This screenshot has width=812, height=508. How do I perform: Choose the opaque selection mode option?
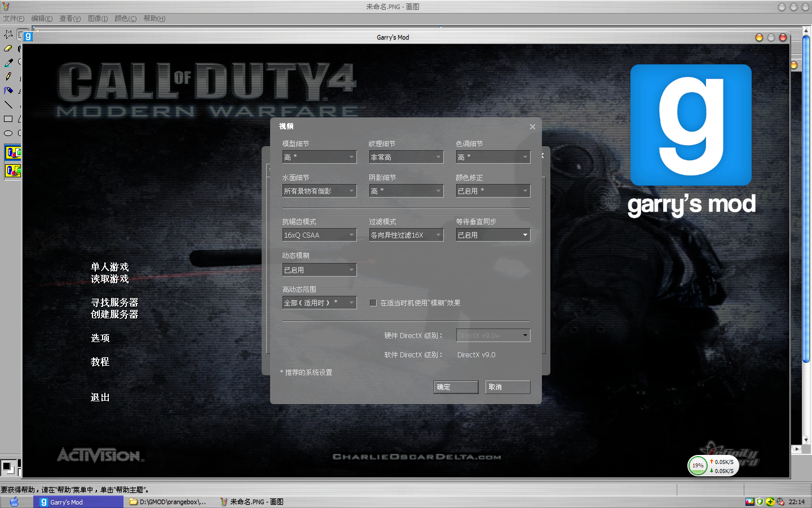(13, 152)
